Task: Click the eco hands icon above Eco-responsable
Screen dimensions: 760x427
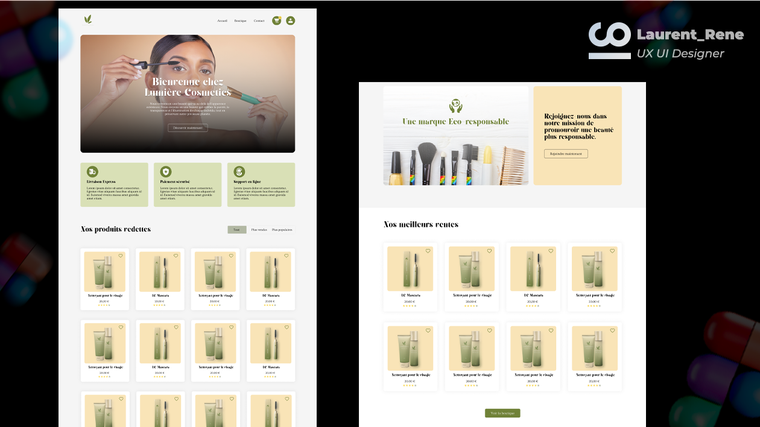Action: tap(456, 106)
